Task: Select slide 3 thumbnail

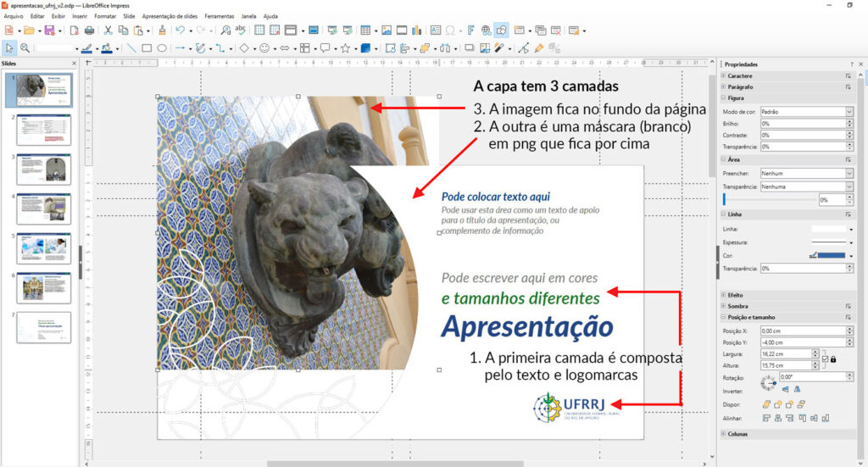Action: point(44,170)
